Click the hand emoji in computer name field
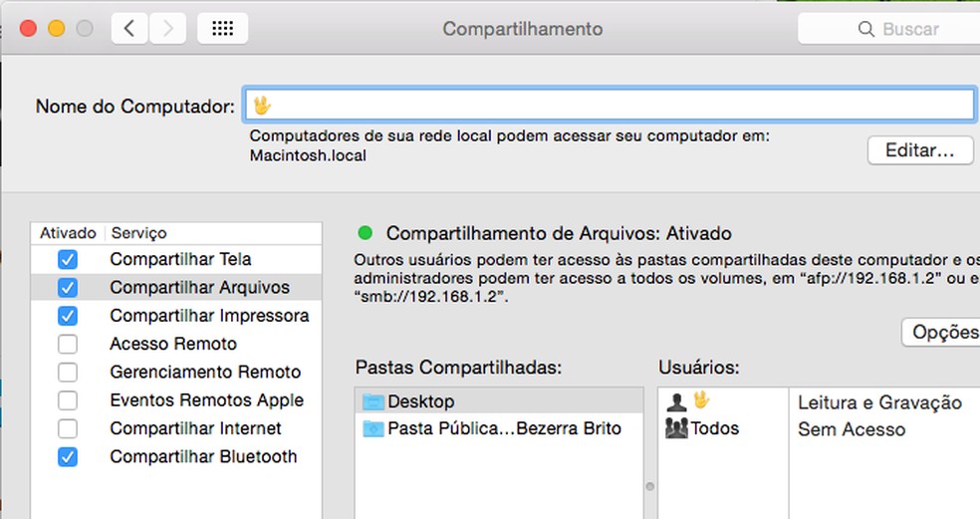The image size is (980, 519). (262, 105)
